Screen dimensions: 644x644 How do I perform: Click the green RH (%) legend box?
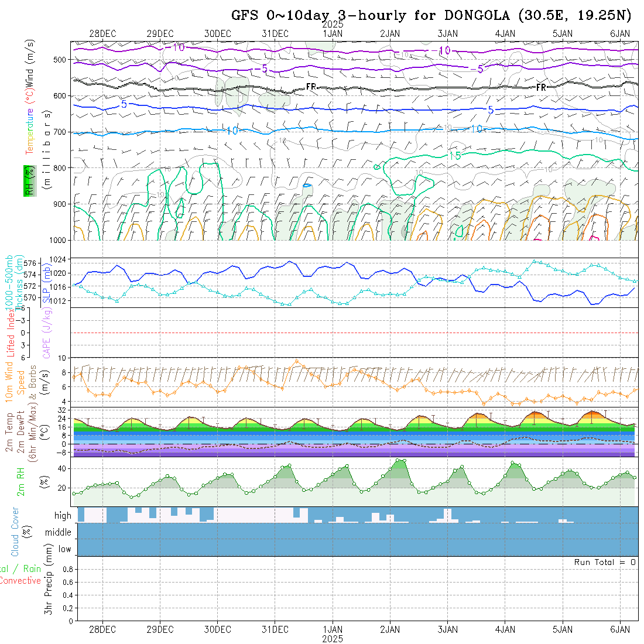[28, 180]
